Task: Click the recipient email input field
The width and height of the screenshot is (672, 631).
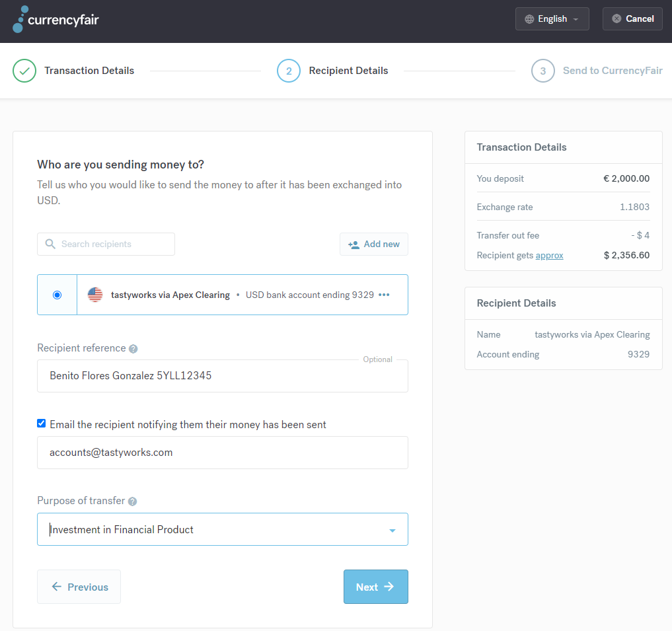Action: click(223, 453)
